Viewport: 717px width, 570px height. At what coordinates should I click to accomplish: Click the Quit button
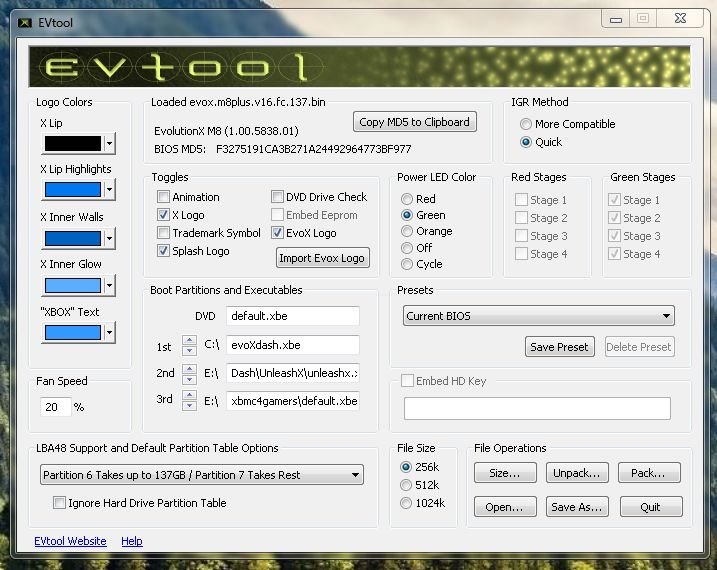pyautogui.click(x=651, y=506)
